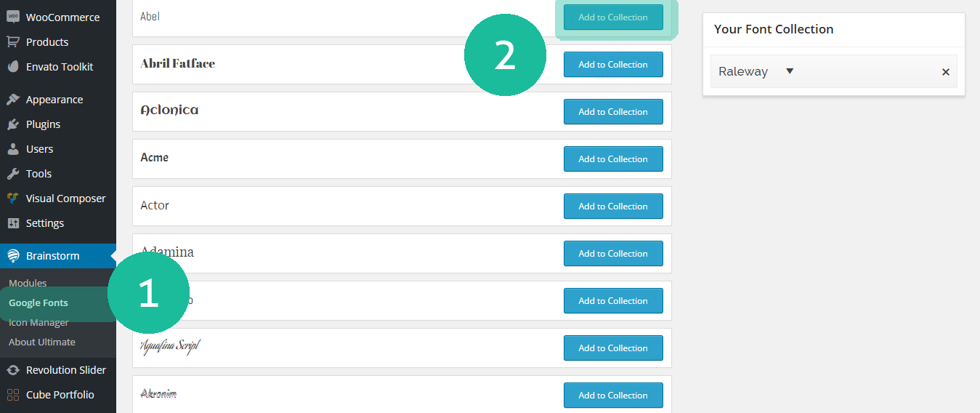Open the Icon Manager submenu
Image resolution: width=980 pixels, height=413 pixels.
[39, 322]
